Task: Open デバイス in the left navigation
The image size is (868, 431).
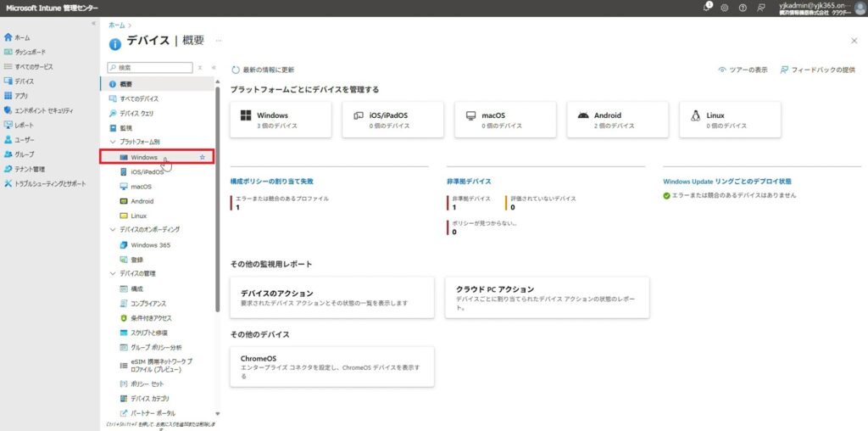Action: click(x=25, y=81)
